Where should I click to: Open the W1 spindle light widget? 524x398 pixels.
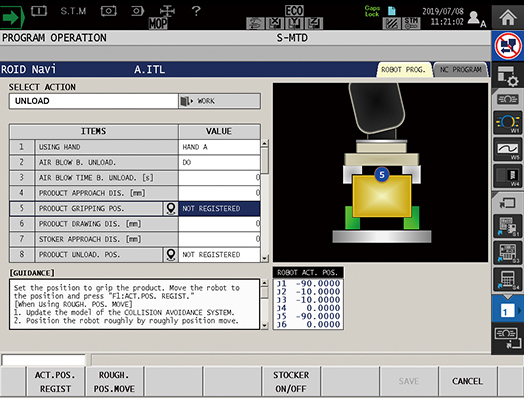click(508, 123)
